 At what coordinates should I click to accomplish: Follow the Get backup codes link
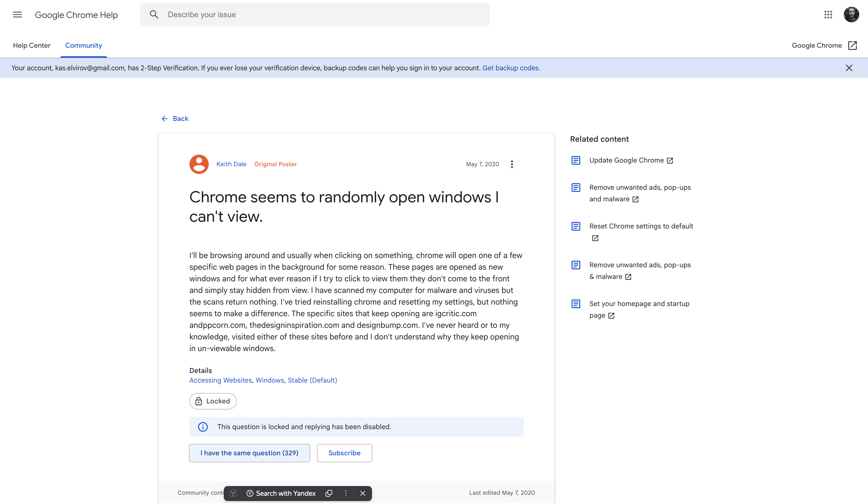click(x=511, y=68)
